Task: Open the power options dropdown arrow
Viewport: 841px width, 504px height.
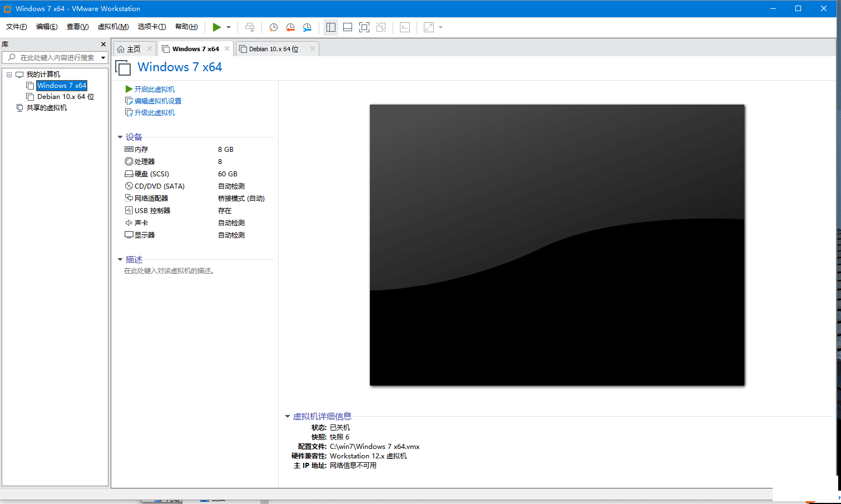Action: 229,27
